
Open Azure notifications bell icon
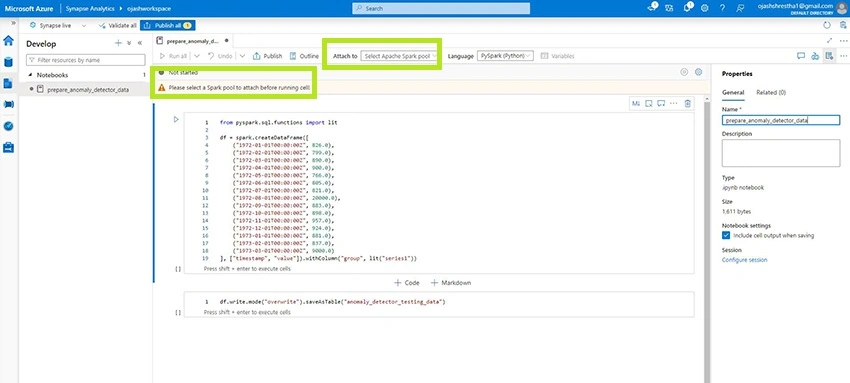pyautogui.click(x=687, y=8)
